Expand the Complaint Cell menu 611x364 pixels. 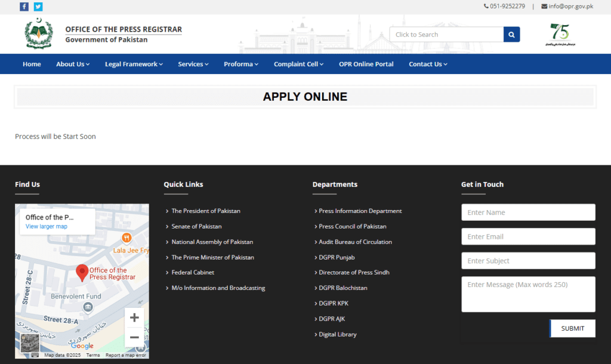299,64
